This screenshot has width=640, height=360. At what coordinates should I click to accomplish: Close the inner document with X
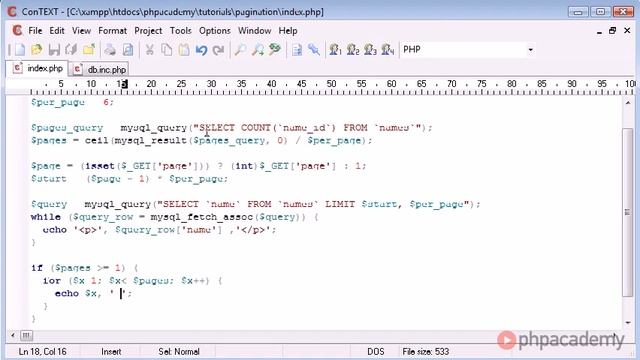coord(627,31)
